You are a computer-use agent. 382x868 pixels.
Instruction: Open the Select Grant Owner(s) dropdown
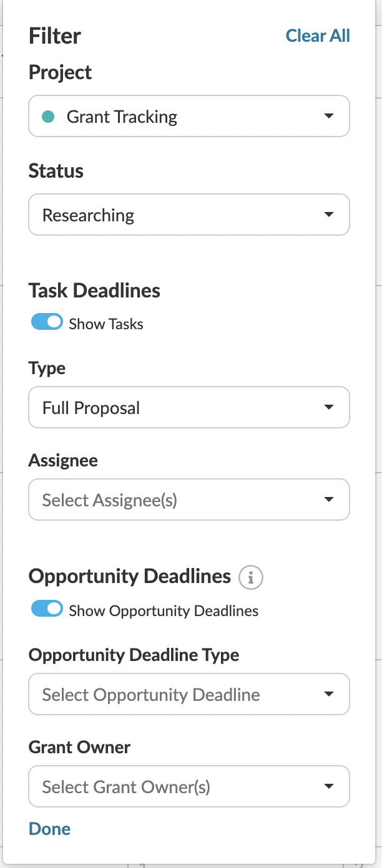[x=189, y=786]
